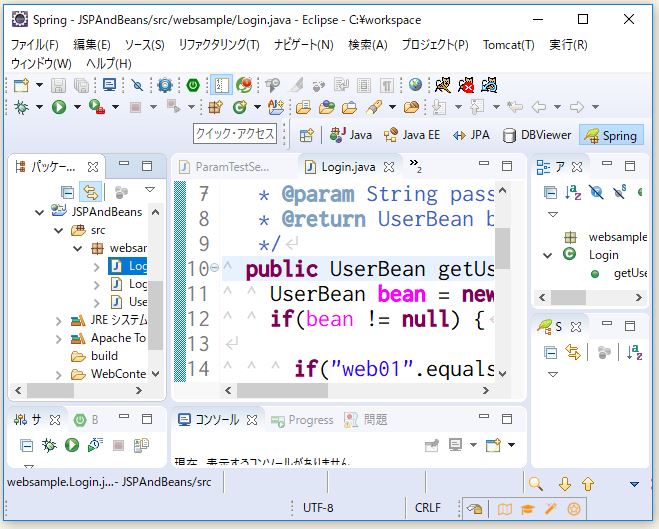Expand the JRE システム library node
Screen dimensions: 659x529
pyautogui.click(x=58, y=321)
